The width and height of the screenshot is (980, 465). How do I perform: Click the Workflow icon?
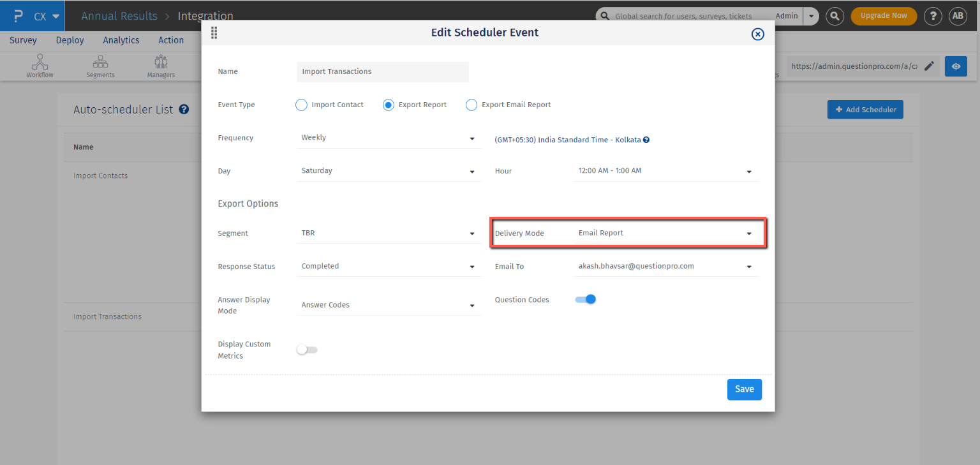tap(40, 63)
